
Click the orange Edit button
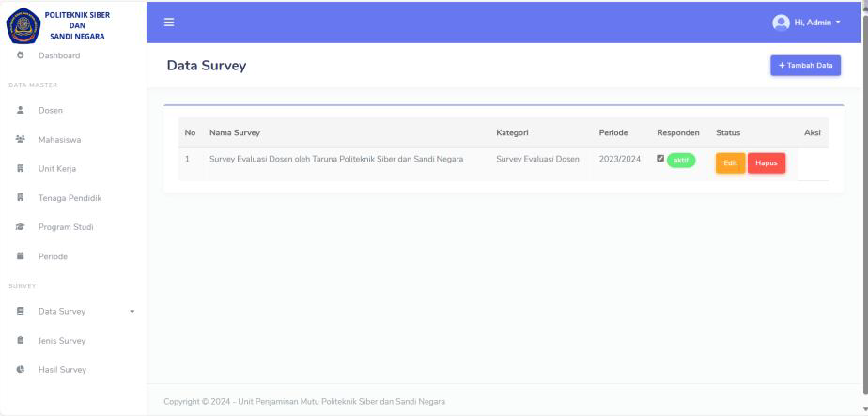730,163
